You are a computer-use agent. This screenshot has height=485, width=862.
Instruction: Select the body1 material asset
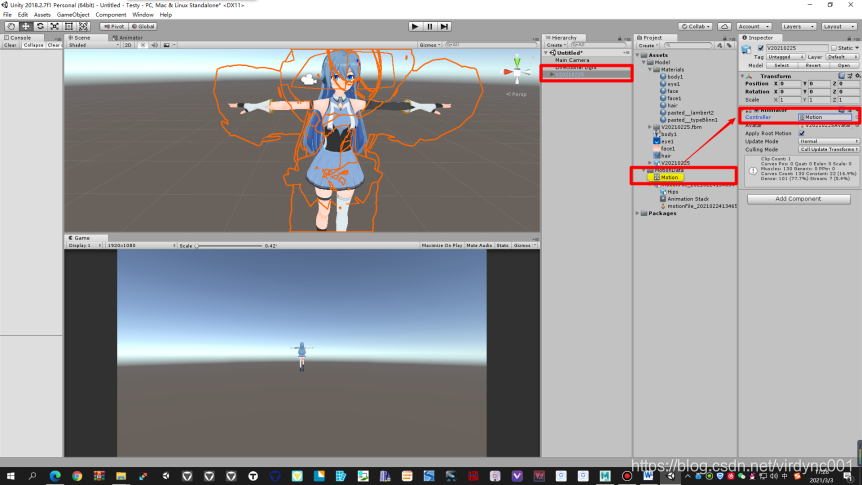click(671, 77)
